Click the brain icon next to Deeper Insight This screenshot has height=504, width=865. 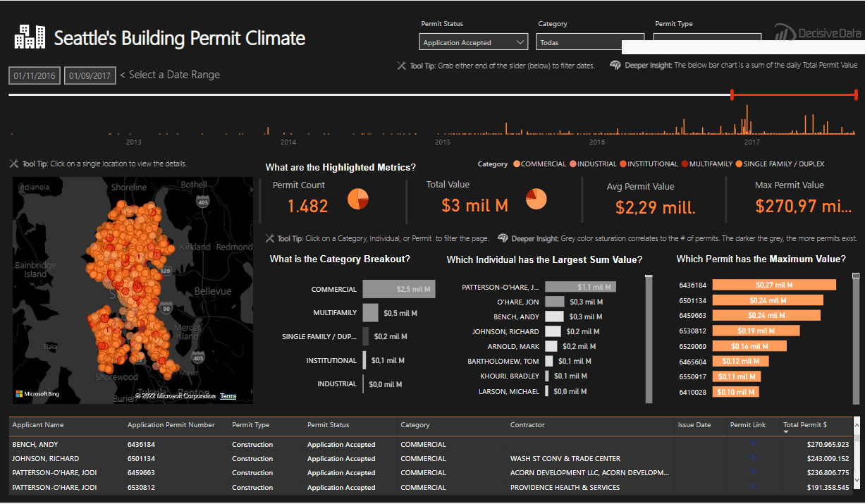point(615,66)
